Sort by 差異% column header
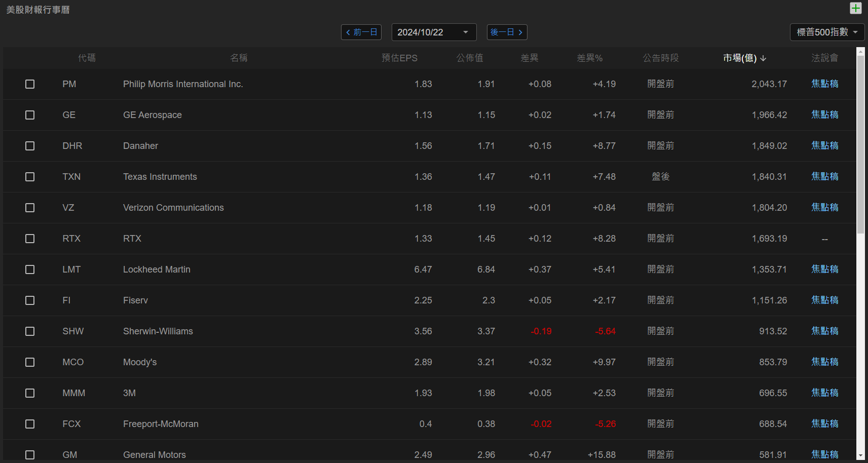868x463 pixels. [x=590, y=58]
